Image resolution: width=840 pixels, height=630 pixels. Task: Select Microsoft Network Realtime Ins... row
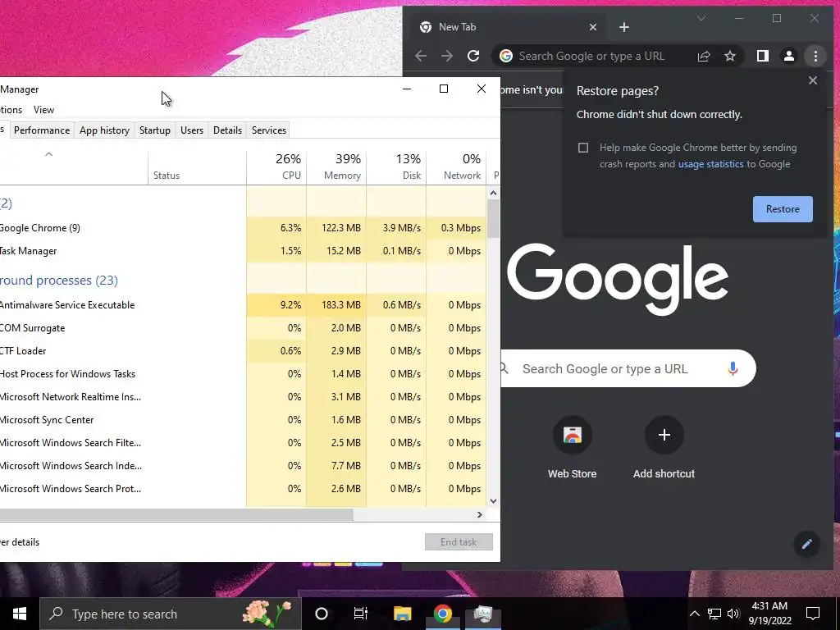click(243, 397)
